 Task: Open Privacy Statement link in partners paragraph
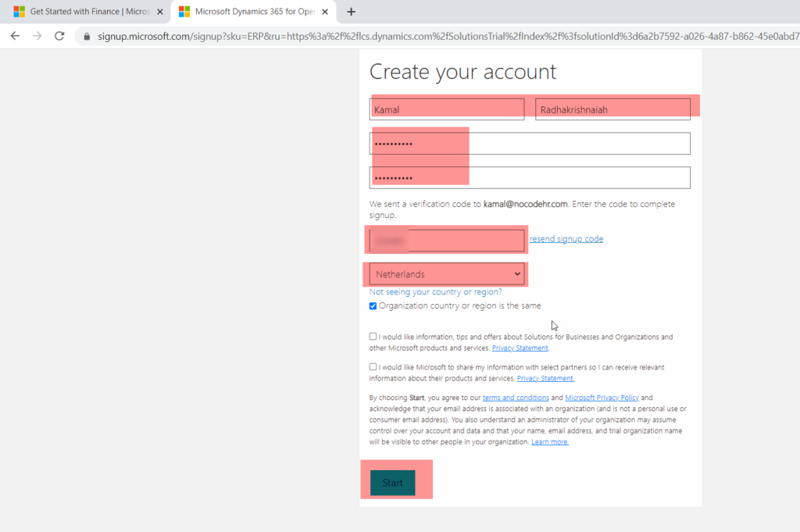(545, 378)
